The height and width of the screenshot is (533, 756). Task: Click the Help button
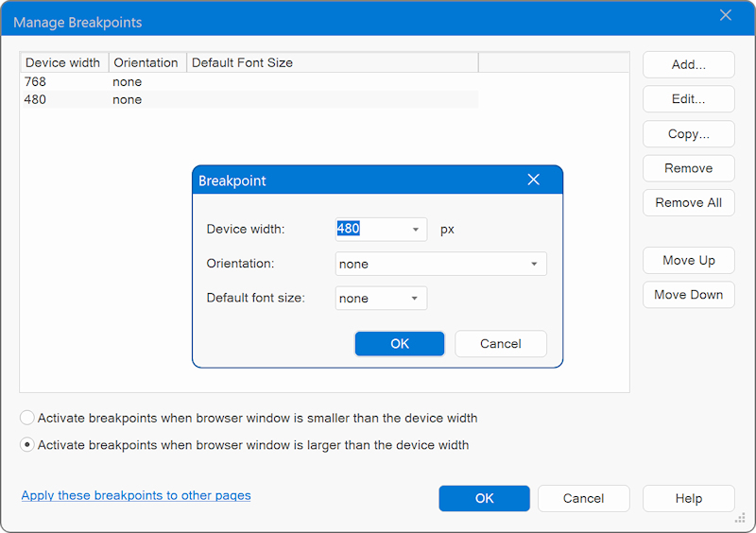pos(688,499)
